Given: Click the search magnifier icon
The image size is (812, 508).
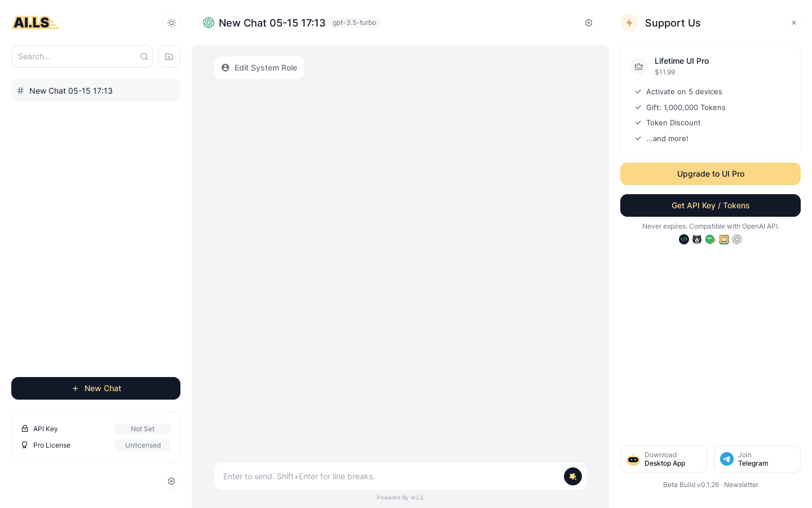Looking at the screenshot, I should pos(144,56).
